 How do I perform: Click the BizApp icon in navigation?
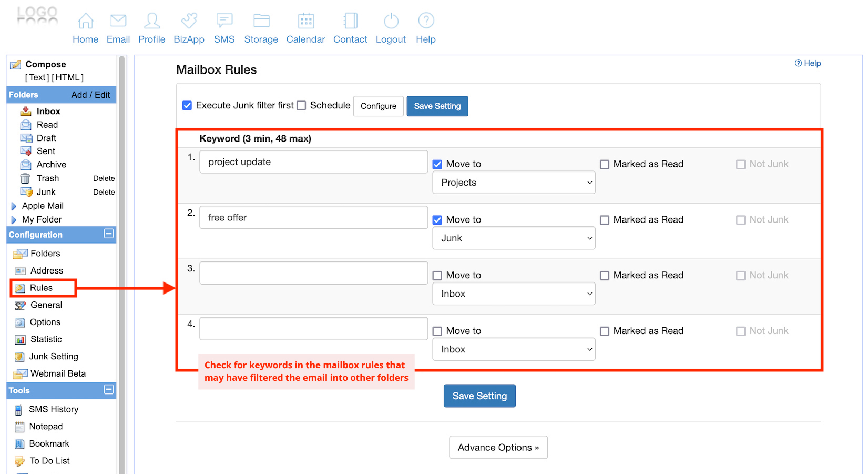[x=189, y=21]
